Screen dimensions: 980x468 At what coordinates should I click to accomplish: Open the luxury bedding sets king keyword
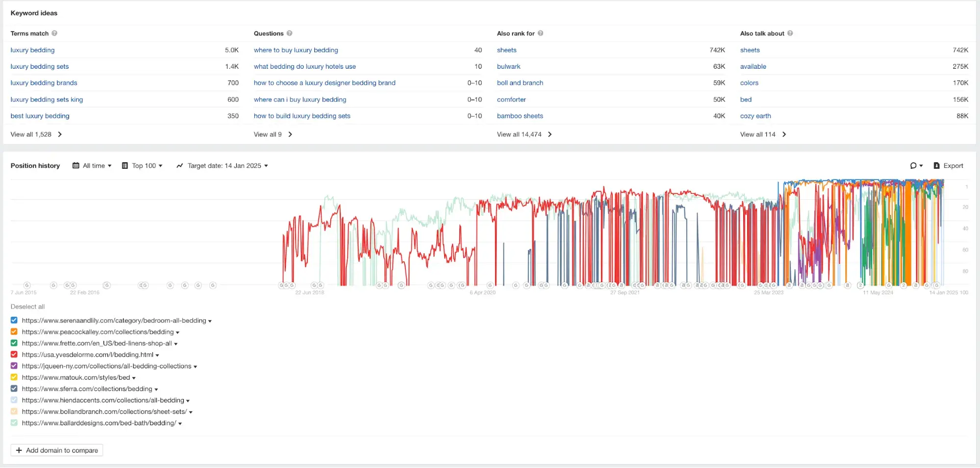click(x=47, y=100)
